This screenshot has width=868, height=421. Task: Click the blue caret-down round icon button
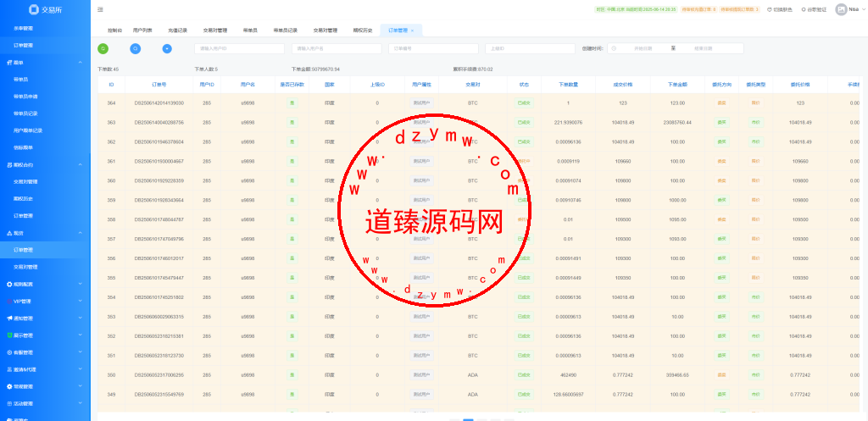[x=167, y=48]
